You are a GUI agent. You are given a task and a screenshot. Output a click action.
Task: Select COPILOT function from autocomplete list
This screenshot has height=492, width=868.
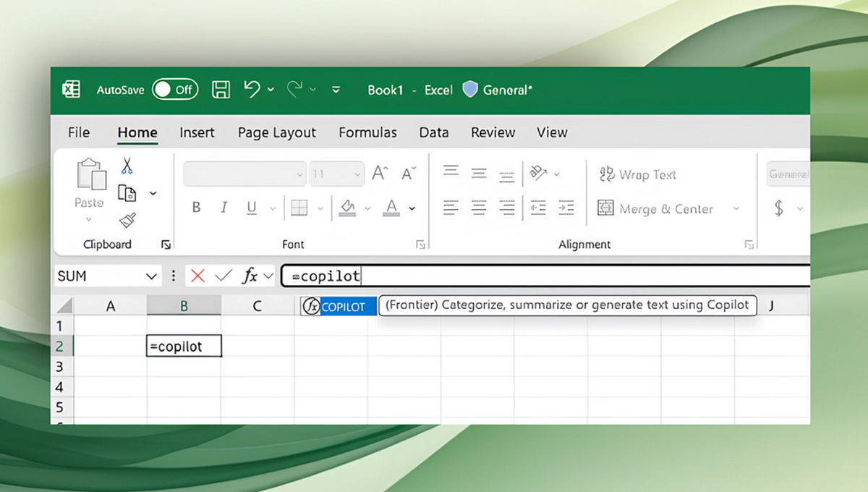(339, 307)
